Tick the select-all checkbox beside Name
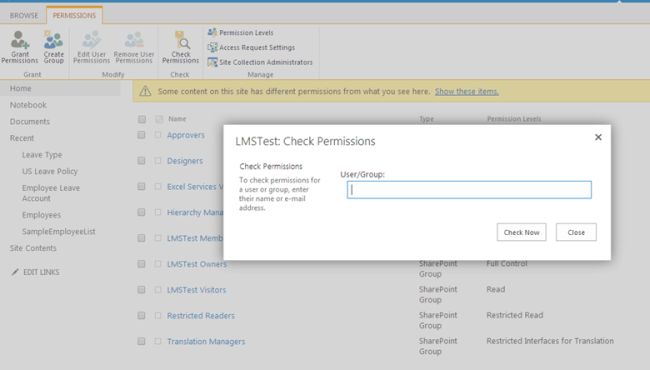Image resolution: width=650 pixels, height=370 pixels. tap(159, 119)
